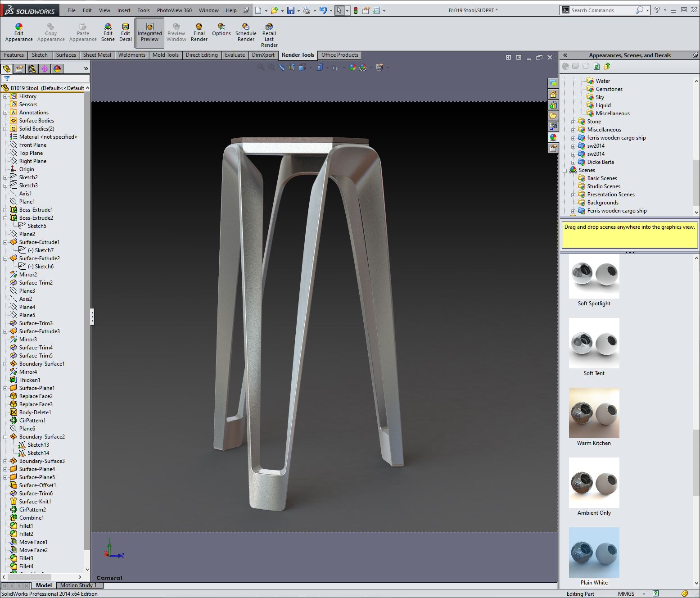Viewport: 700px width, 598px height.
Task: Select the Top Plane
Action: 31,153
